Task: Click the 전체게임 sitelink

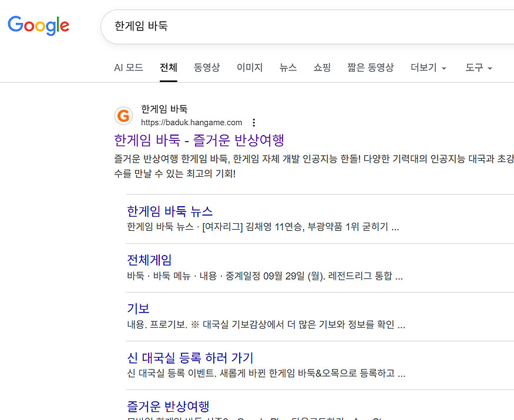Action: [x=149, y=260]
